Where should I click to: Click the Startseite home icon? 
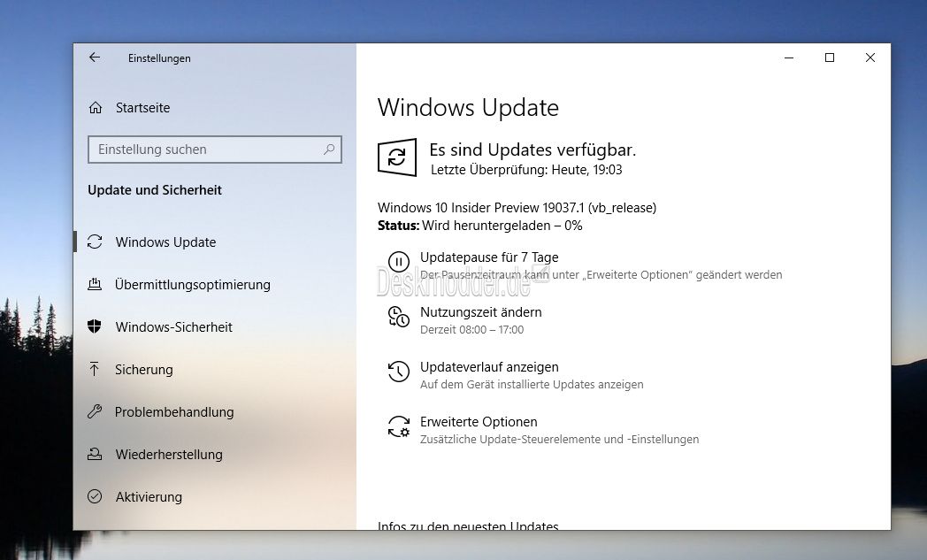96,108
